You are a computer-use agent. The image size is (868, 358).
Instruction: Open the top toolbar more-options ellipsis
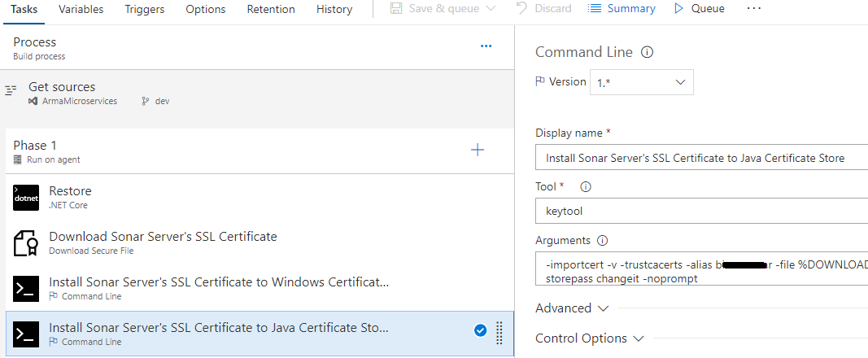tap(753, 9)
